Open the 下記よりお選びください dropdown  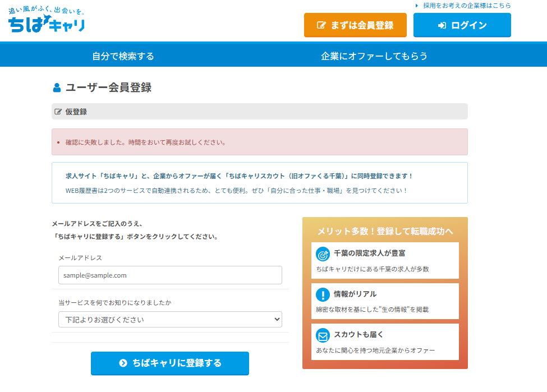170,320
